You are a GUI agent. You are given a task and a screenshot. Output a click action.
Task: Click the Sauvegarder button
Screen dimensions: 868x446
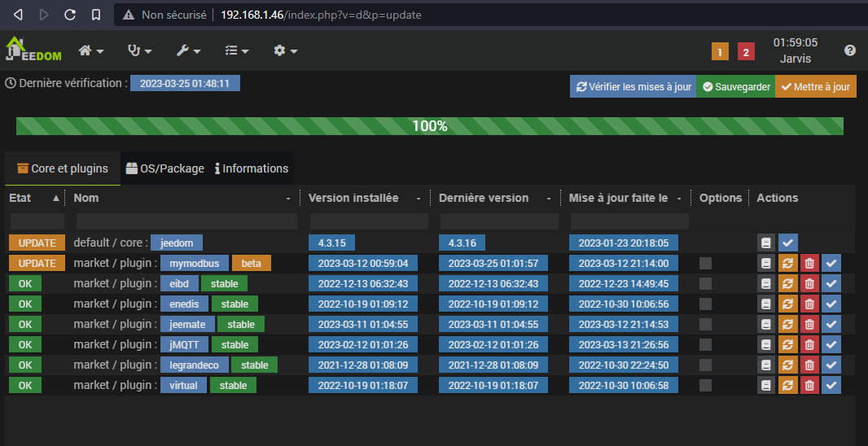[736, 87]
